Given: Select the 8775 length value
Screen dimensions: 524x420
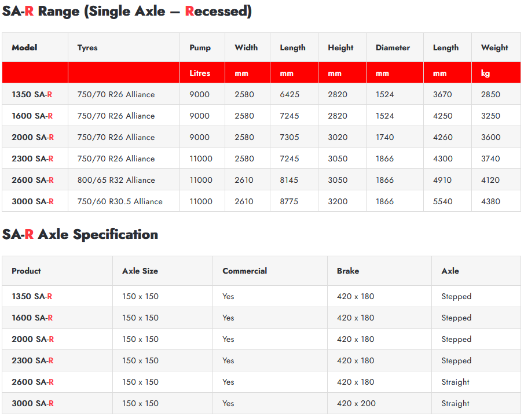Looking at the screenshot, I should [x=289, y=201].
